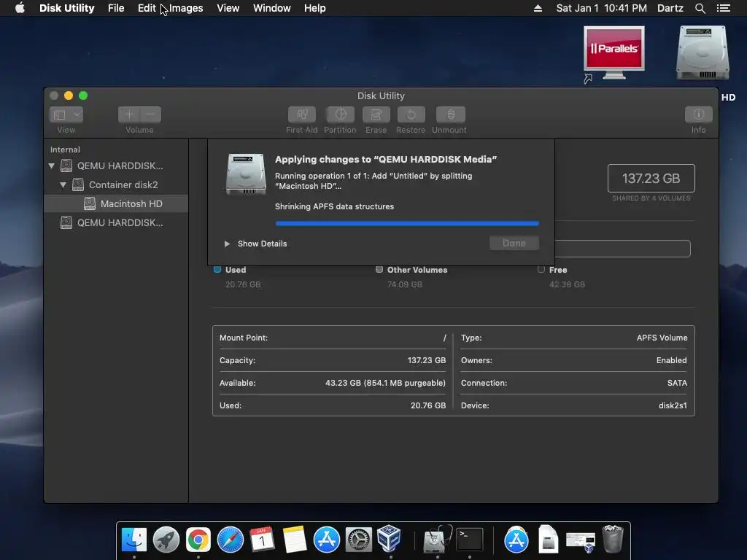Screen dimensions: 747x560
Task: Click the date and time in menu bar
Action: [602, 8]
